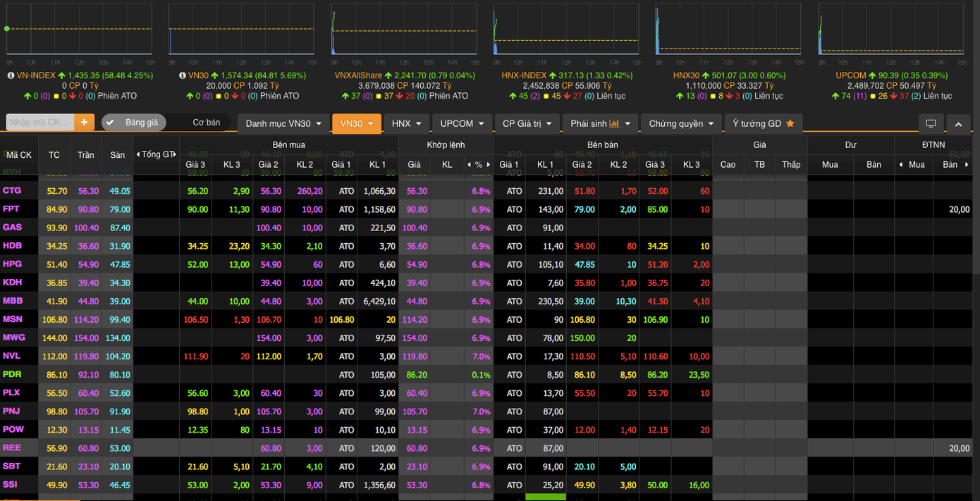
Task: Click the info icon beside VN30 index
Action: click(183, 75)
